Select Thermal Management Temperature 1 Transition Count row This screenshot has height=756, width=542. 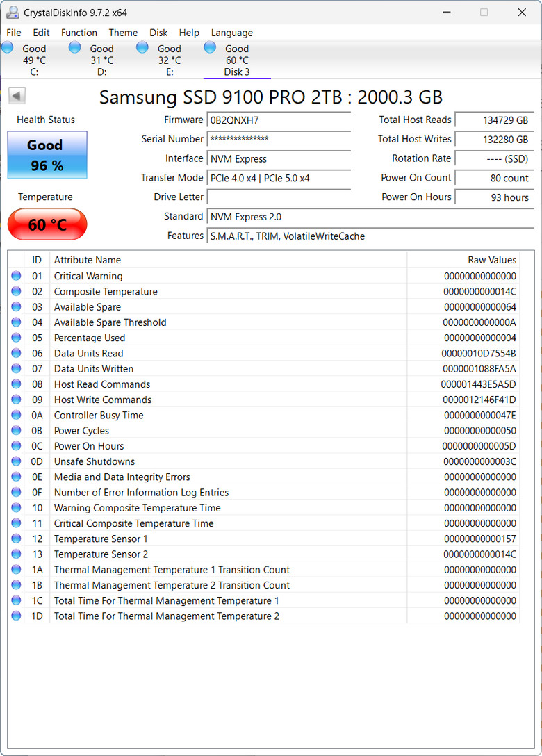pyautogui.click(x=264, y=569)
